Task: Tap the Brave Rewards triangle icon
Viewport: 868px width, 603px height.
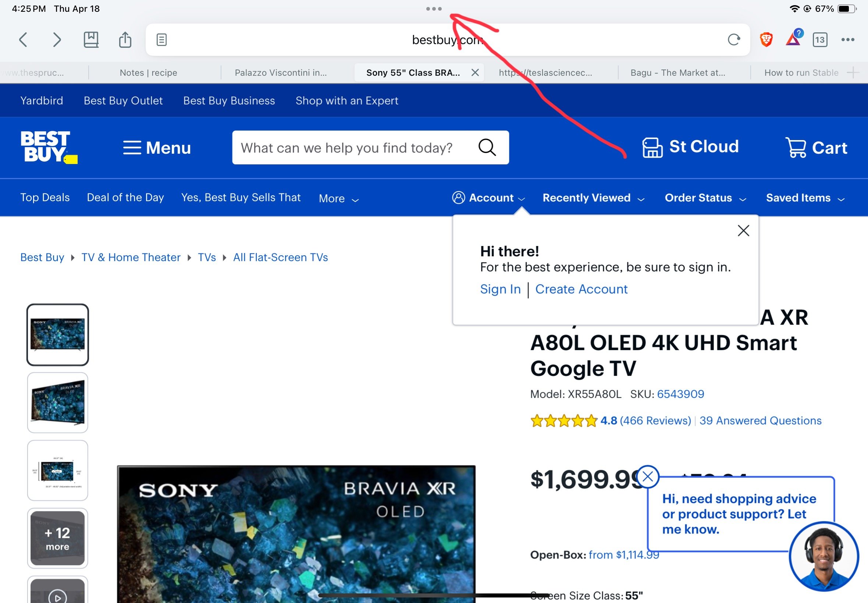Action: click(x=793, y=40)
